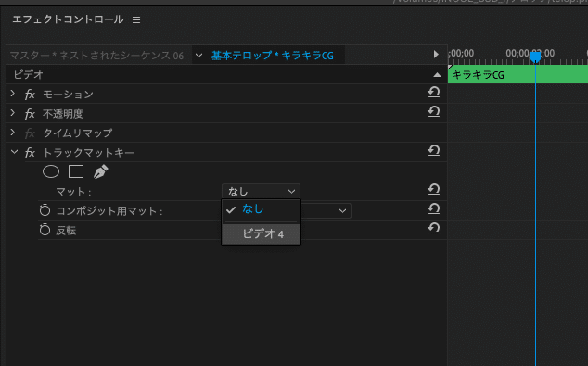This screenshot has width=588, height=366.
Task: Choose ビデオ 4 in the matte menu
Action: pos(261,234)
